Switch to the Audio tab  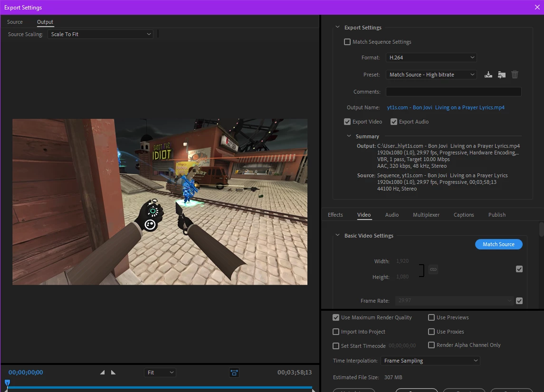coord(391,215)
